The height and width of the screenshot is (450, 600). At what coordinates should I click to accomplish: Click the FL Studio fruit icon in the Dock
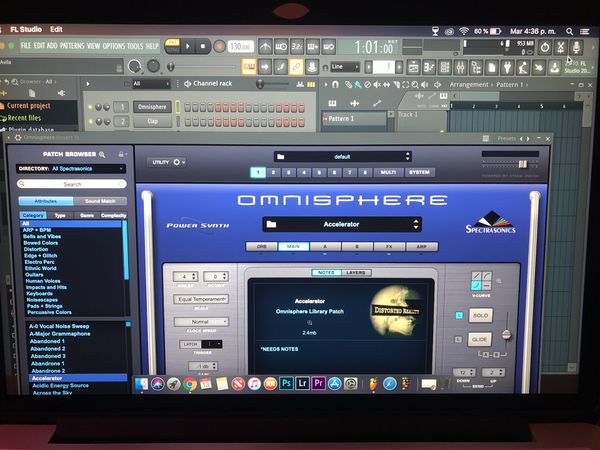pyautogui.click(x=373, y=383)
